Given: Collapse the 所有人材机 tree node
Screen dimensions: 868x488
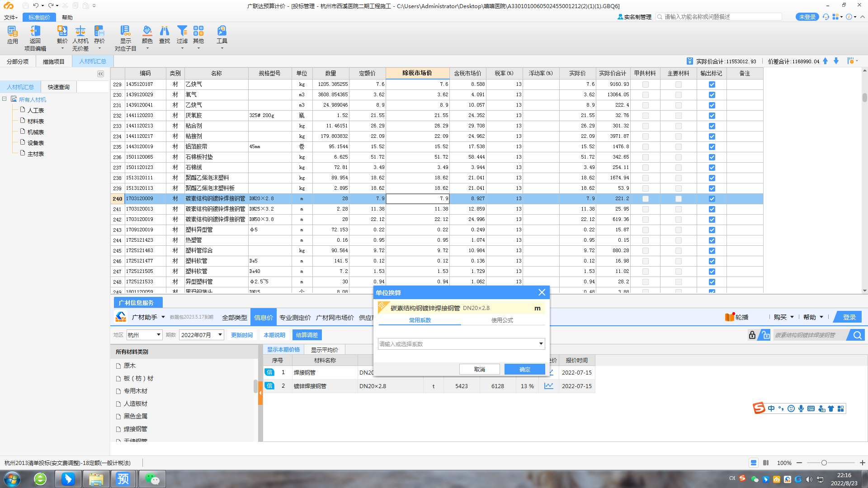Looking at the screenshot, I should (4, 99).
